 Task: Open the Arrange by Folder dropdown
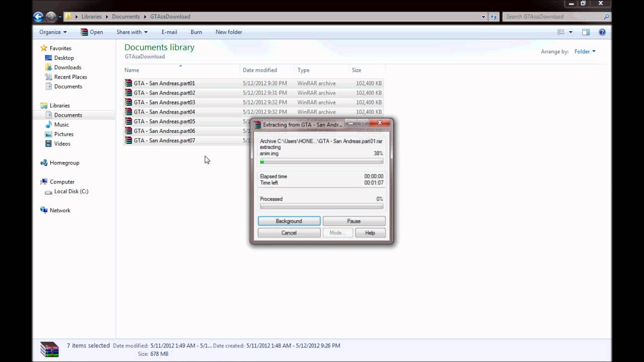click(x=585, y=52)
